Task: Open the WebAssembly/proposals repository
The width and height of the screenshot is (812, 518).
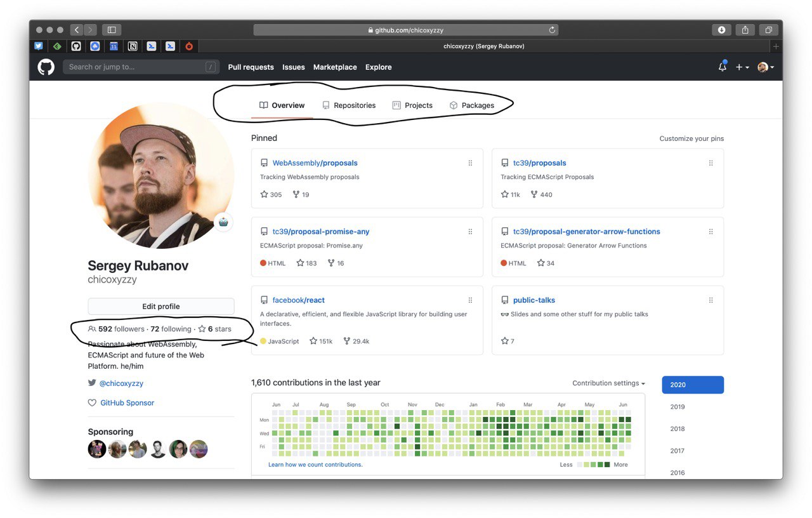Action: (315, 163)
